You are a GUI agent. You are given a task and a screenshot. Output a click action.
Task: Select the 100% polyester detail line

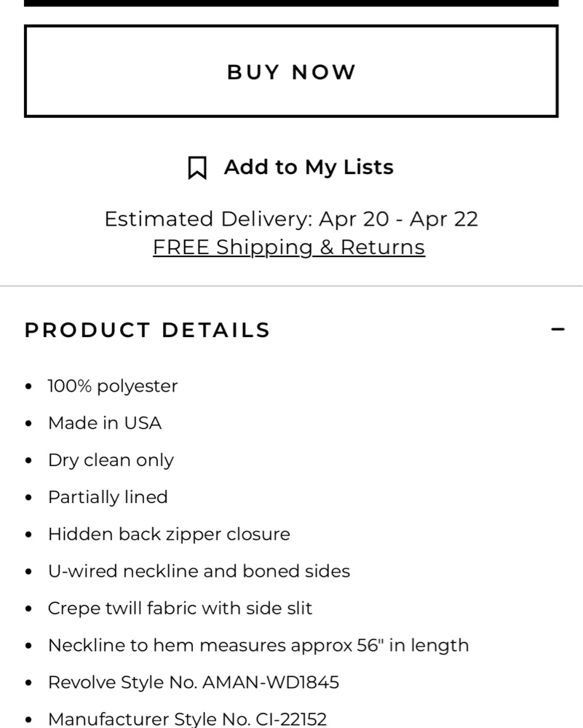click(113, 387)
